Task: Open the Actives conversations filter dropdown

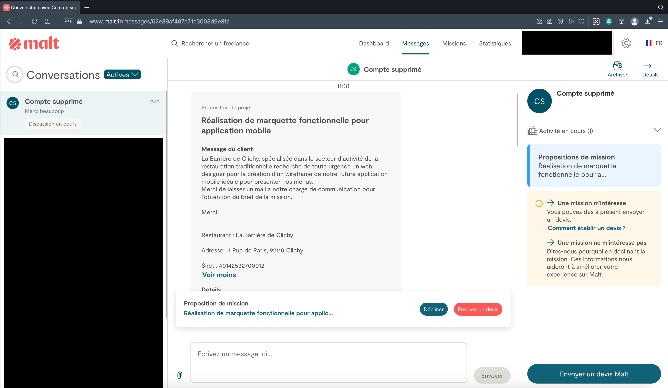Action: [122, 75]
